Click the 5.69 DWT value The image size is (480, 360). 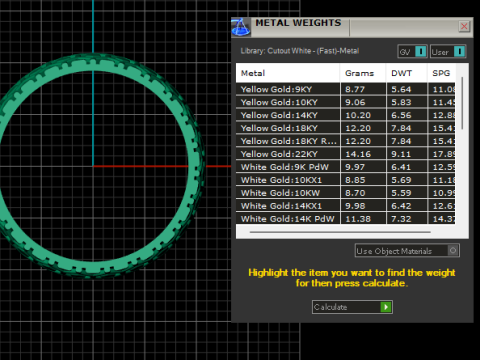click(401, 180)
